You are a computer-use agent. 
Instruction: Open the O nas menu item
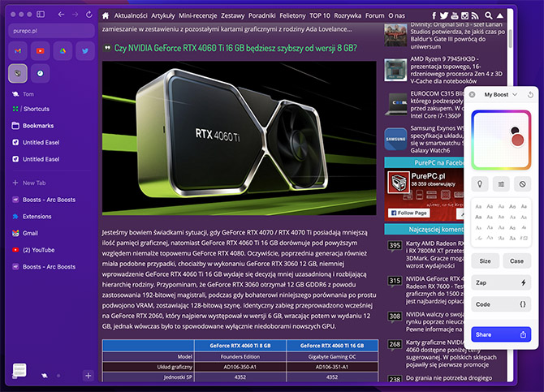coord(396,15)
